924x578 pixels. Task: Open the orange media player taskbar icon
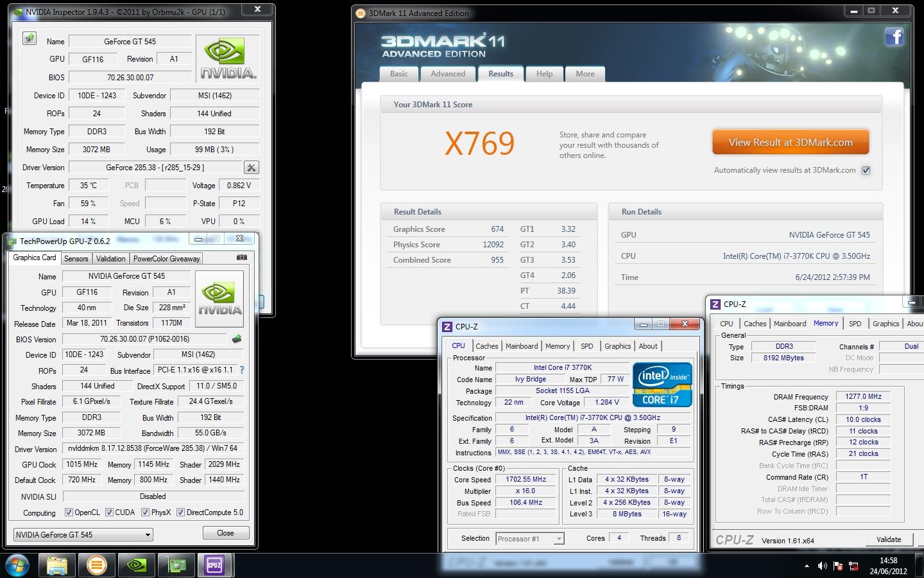pos(96,565)
